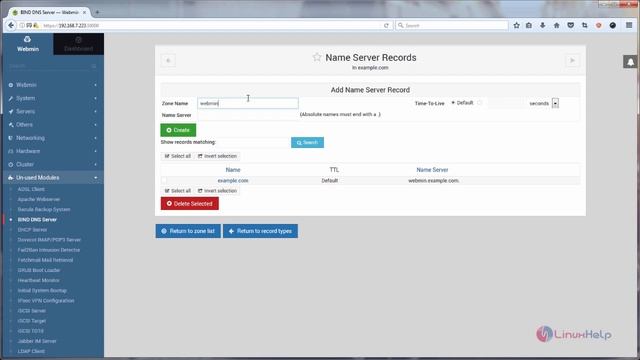Go to previous page arrow in panel header
The image size is (640, 360).
pos(168,60)
